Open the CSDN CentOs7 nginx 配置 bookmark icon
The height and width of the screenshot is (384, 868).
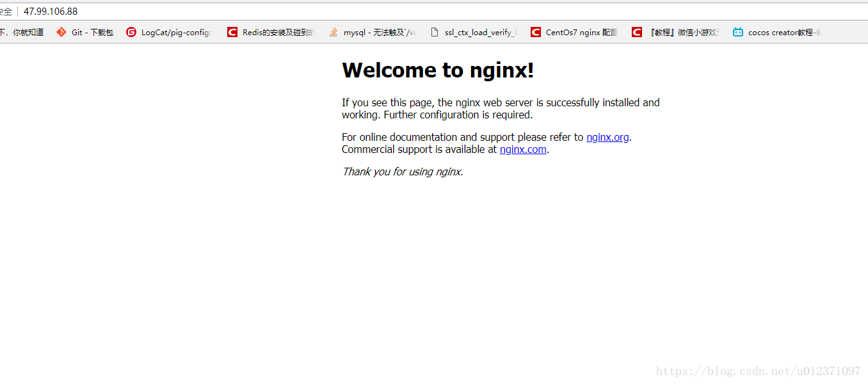coord(536,32)
